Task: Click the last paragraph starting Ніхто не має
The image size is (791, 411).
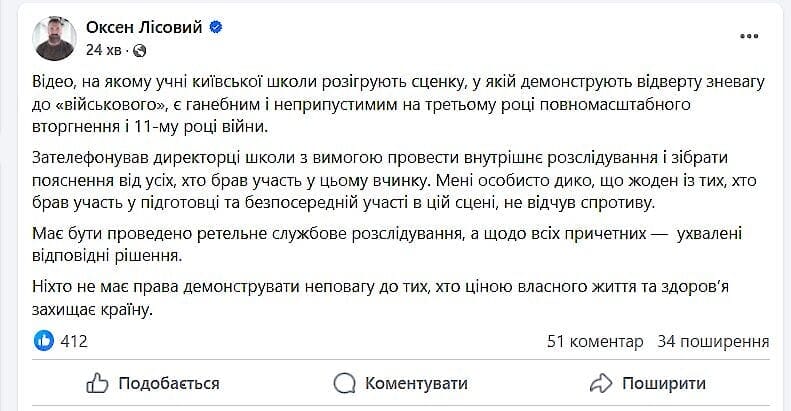Action: 380,298
